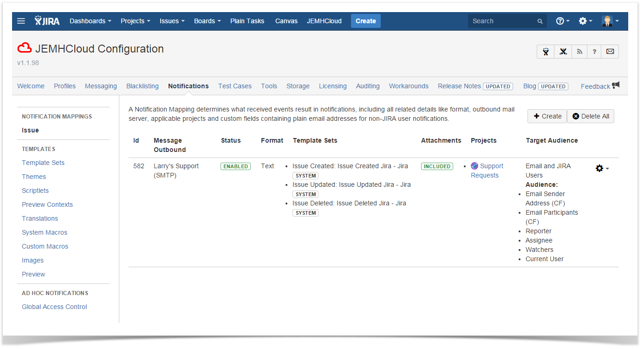Open the Support Requests project link
Image resolution: width=644 pixels, height=349 pixels.
pos(487,171)
